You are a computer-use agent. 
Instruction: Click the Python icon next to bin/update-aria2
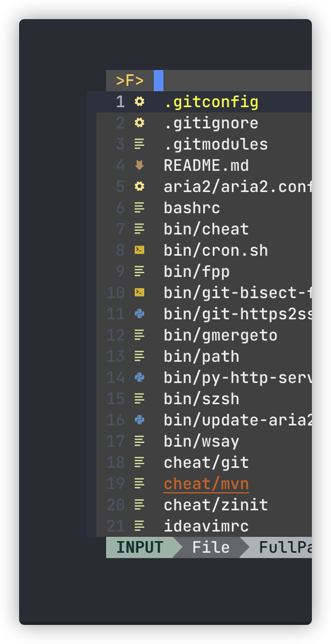click(x=139, y=420)
